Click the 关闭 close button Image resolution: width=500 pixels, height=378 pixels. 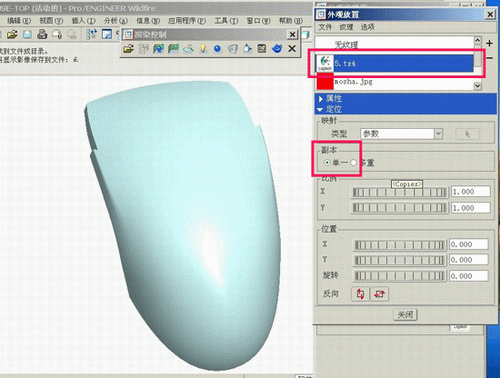pyautogui.click(x=405, y=315)
